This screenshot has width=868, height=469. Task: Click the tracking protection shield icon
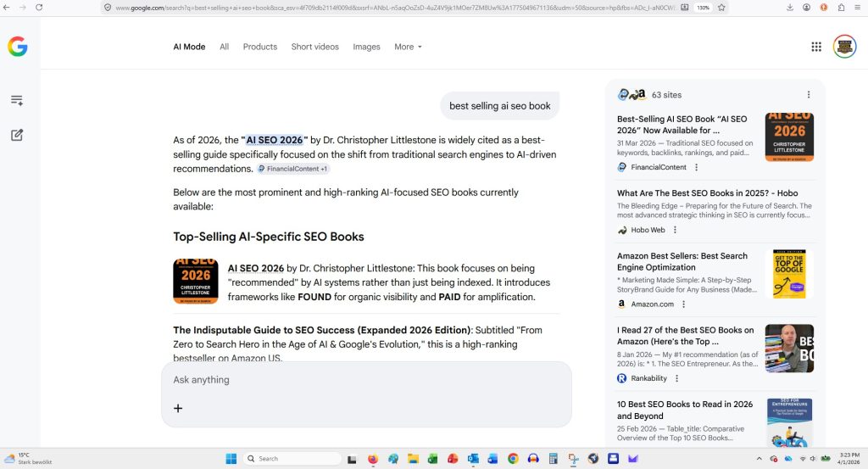pyautogui.click(x=108, y=7)
